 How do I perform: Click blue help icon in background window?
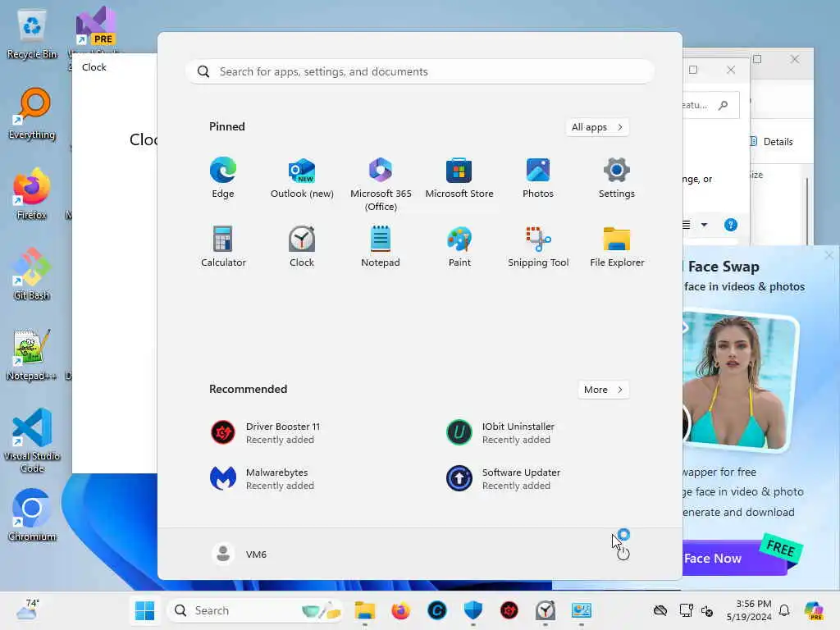731,225
